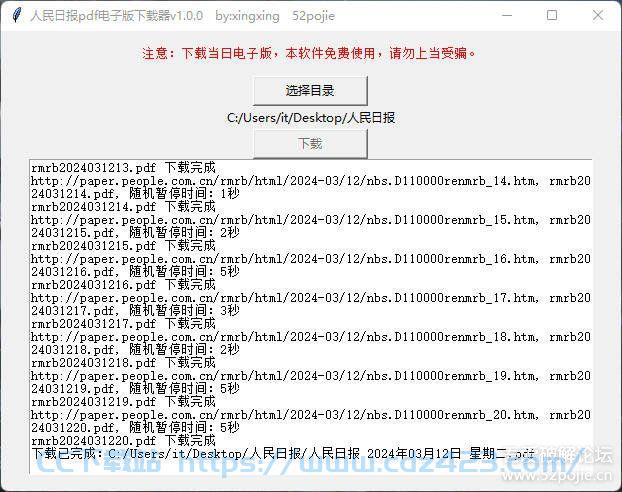Click the log URL ending renmrb_20.htm
Image resolution: width=622 pixels, height=492 pixels.
coord(285,415)
